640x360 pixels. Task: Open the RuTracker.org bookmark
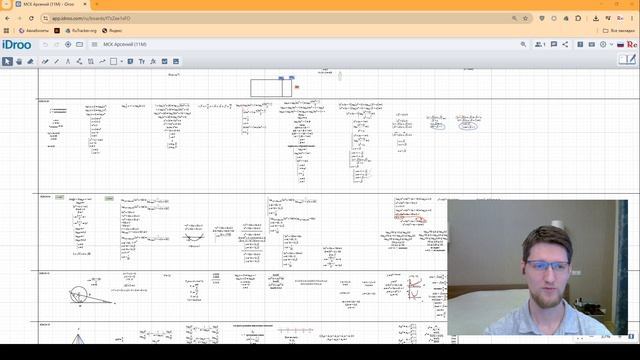[x=81, y=31]
